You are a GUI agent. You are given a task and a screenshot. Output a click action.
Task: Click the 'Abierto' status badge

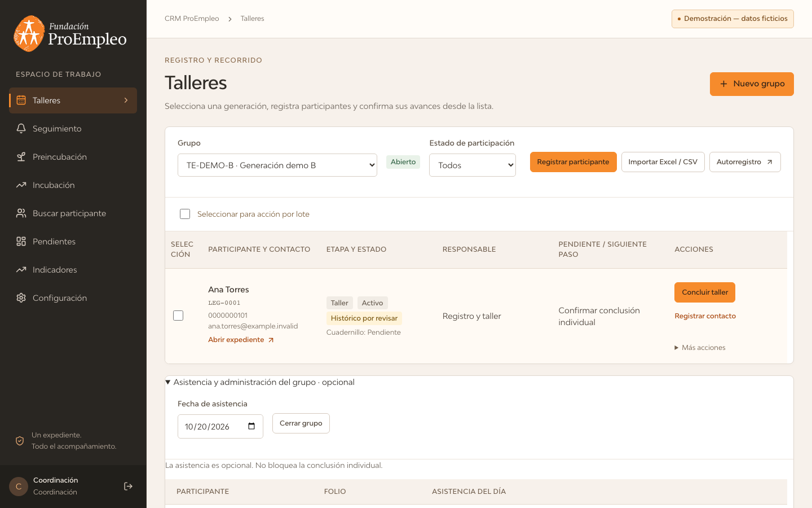[403, 162]
